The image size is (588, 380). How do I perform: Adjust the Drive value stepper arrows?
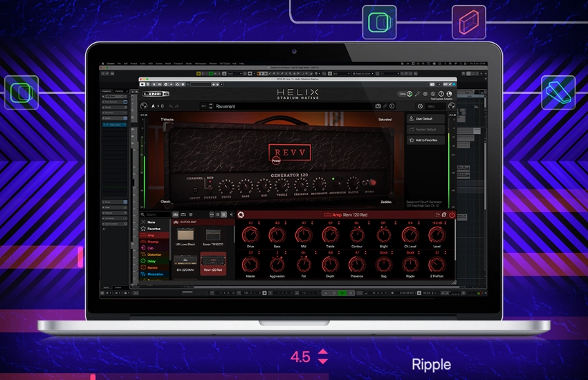tap(259, 222)
